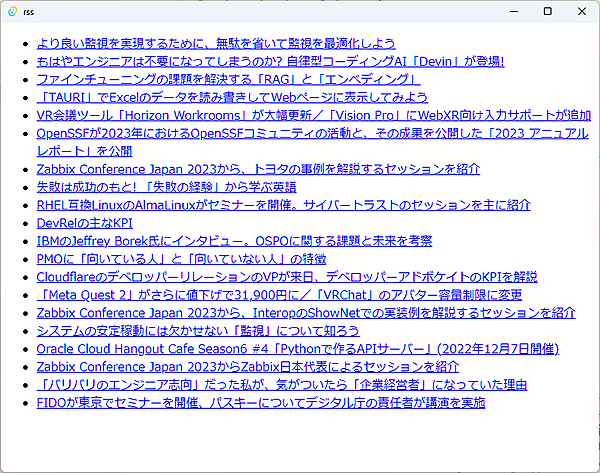Maximize the rss window
The width and height of the screenshot is (600, 473).
coord(548,11)
